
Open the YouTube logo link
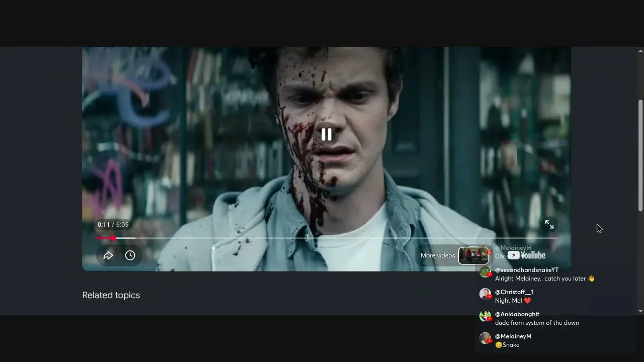(x=526, y=255)
